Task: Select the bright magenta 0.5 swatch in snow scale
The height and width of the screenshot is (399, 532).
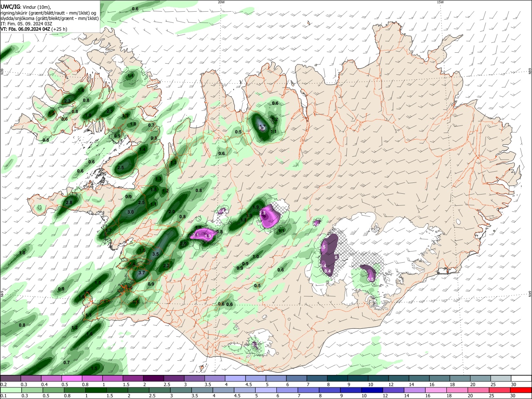Action: [x=71, y=378]
